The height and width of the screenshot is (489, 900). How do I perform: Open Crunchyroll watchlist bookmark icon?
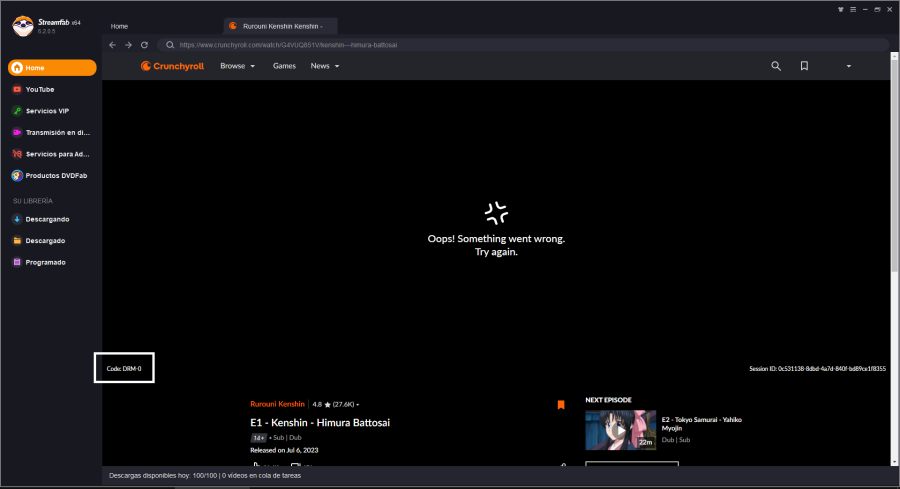(x=804, y=66)
